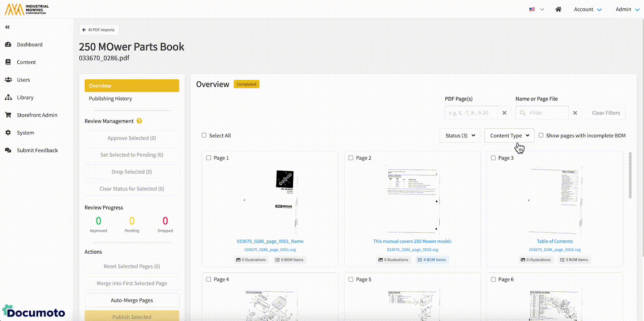Expand the Admin dropdown

pos(627,9)
